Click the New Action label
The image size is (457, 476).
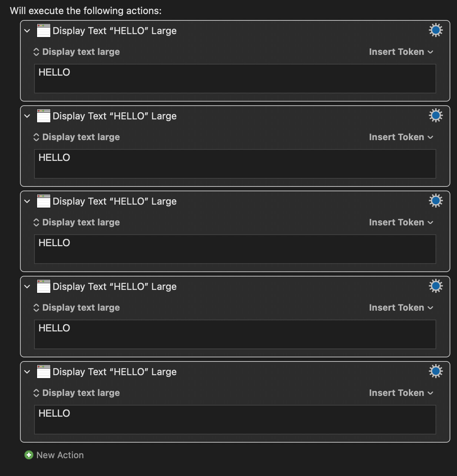[60, 455]
